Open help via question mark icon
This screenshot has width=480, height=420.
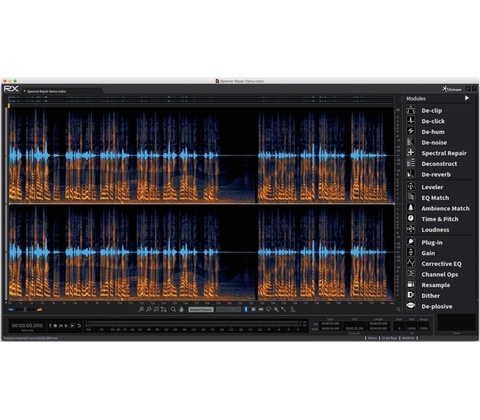(x=474, y=89)
